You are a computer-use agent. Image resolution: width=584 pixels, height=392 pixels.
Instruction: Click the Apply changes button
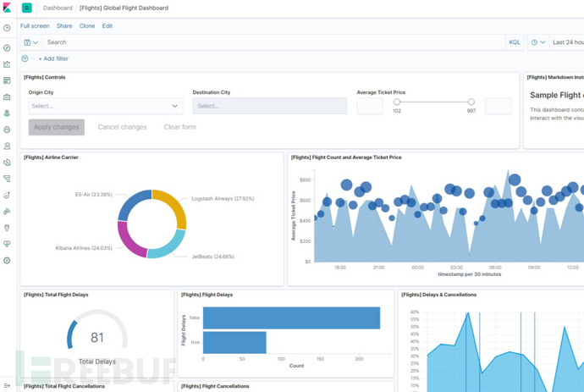coord(57,127)
